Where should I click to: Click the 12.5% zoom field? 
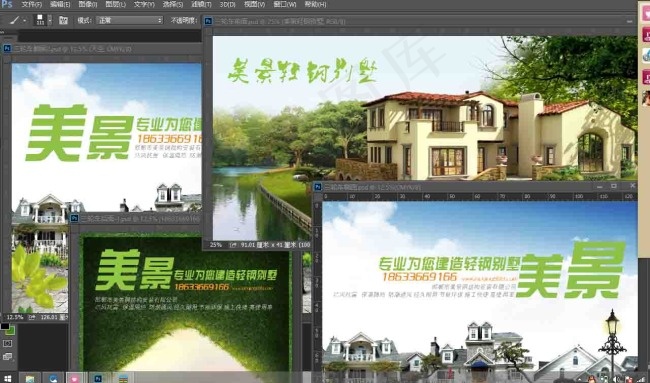point(15,317)
